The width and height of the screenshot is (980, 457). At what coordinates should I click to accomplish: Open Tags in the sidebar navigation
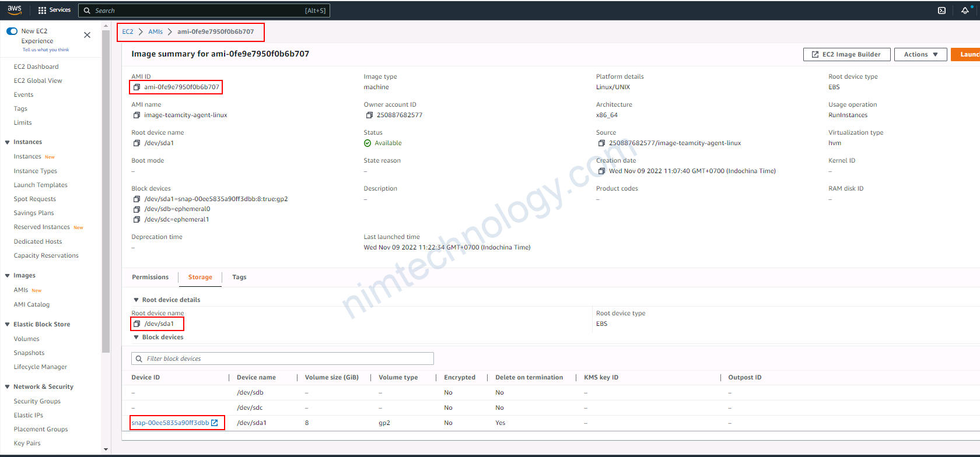[x=20, y=108]
